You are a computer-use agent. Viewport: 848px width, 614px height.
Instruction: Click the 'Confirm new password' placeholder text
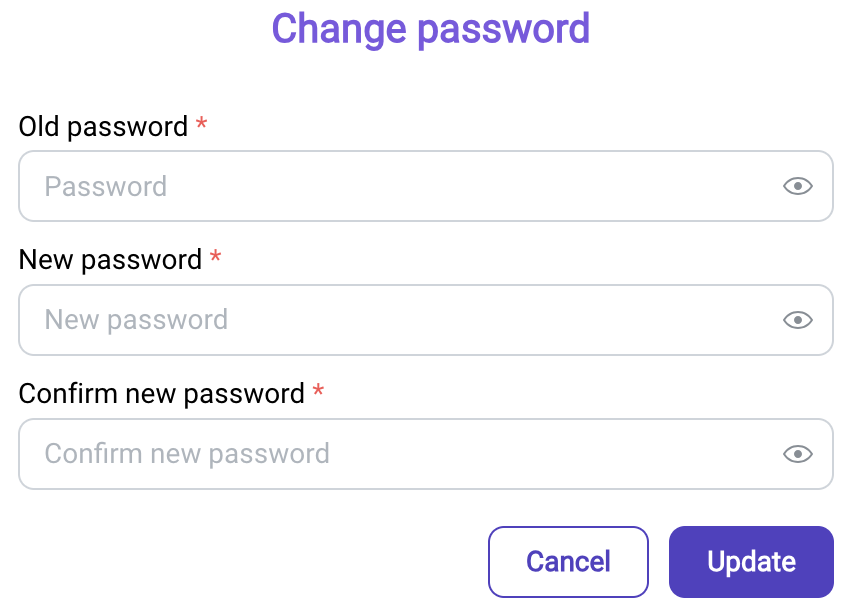pos(187,454)
